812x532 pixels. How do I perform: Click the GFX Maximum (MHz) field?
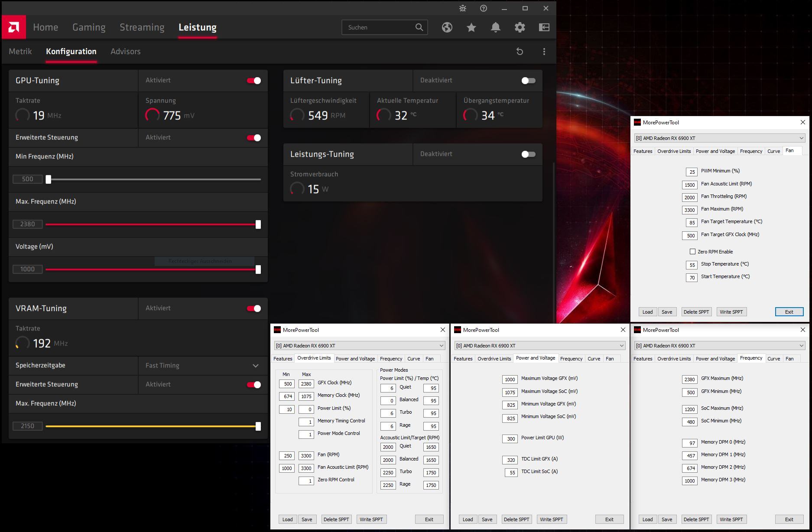[690, 380]
